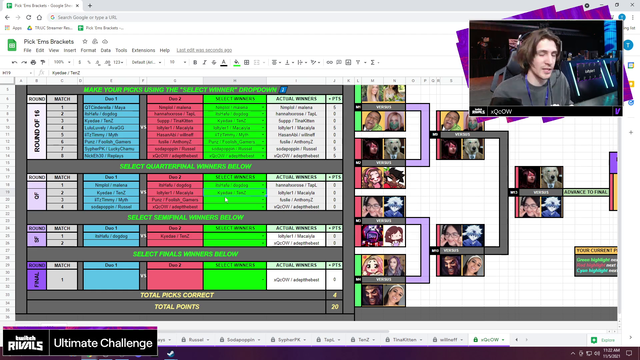Viewport: 640px width, 360px height.
Task: Click the Redo icon in toolbar
Action: 24,62
